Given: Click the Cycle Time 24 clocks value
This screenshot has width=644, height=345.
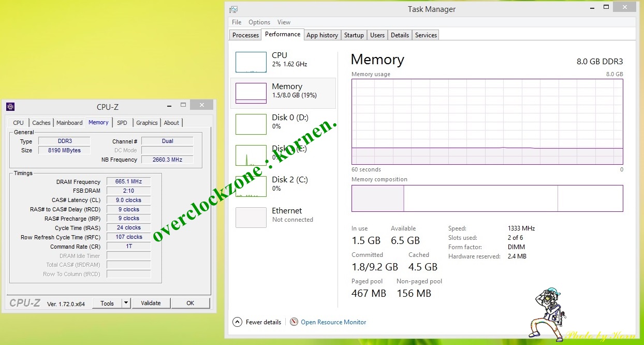Looking at the screenshot, I should point(128,227).
